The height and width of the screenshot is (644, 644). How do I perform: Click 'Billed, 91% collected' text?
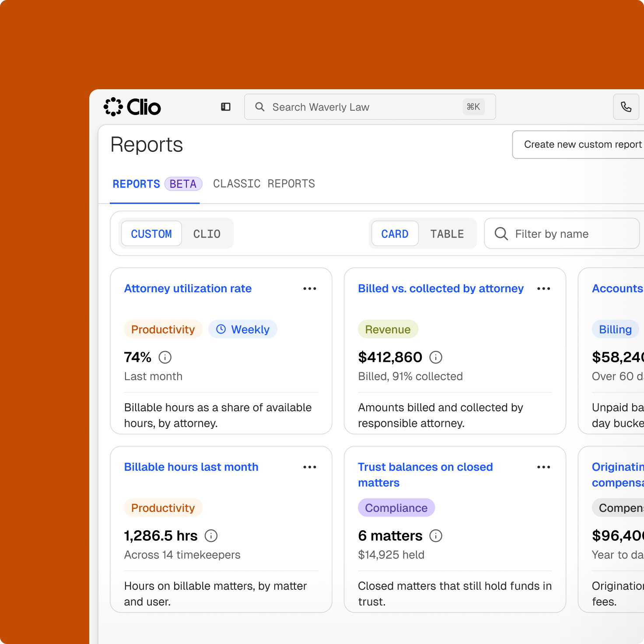pos(410,376)
